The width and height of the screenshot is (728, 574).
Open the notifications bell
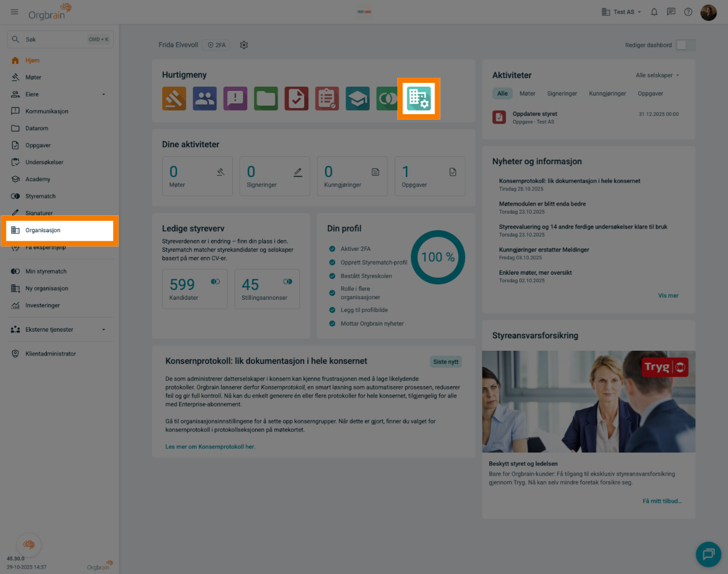[x=654, y=12]
